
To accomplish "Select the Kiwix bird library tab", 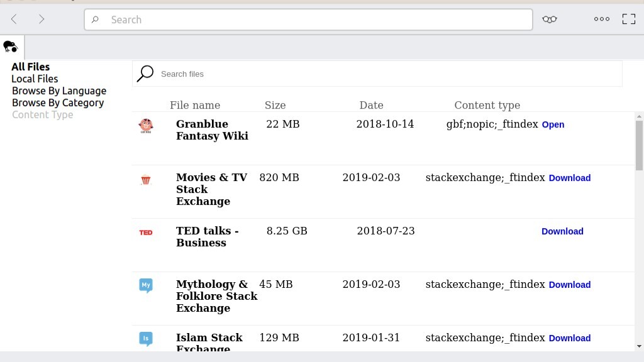I will click(11, 47).
